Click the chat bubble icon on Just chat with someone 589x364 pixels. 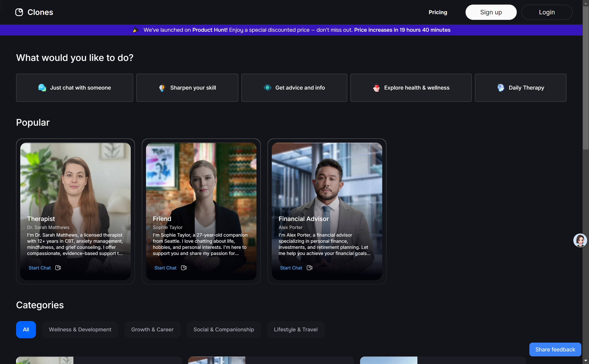[x=42, y=88]
